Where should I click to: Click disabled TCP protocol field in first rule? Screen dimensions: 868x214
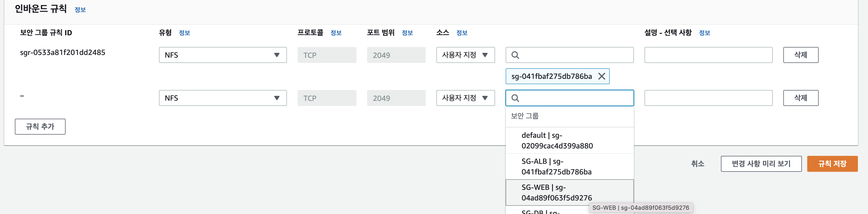[327, 55]
